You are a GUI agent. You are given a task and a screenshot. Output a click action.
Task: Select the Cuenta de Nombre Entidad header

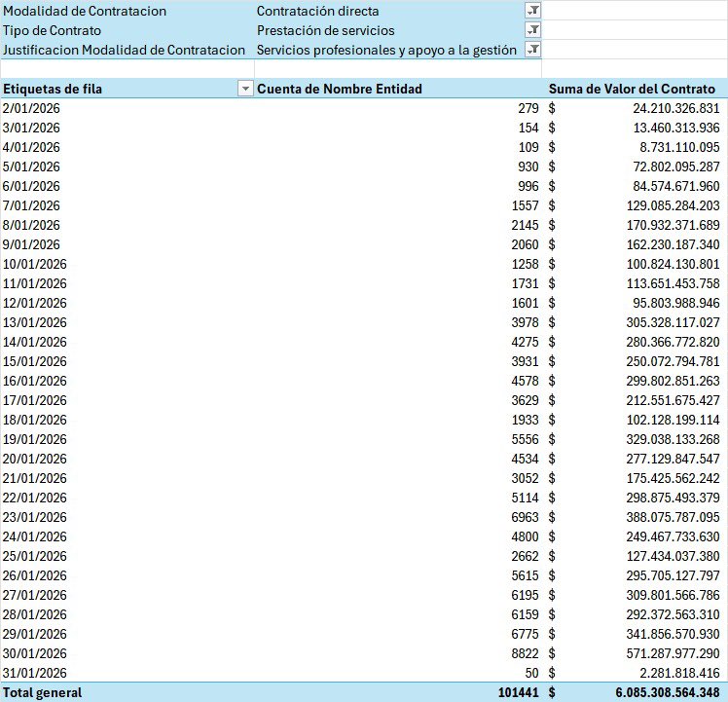pos(340,89)
